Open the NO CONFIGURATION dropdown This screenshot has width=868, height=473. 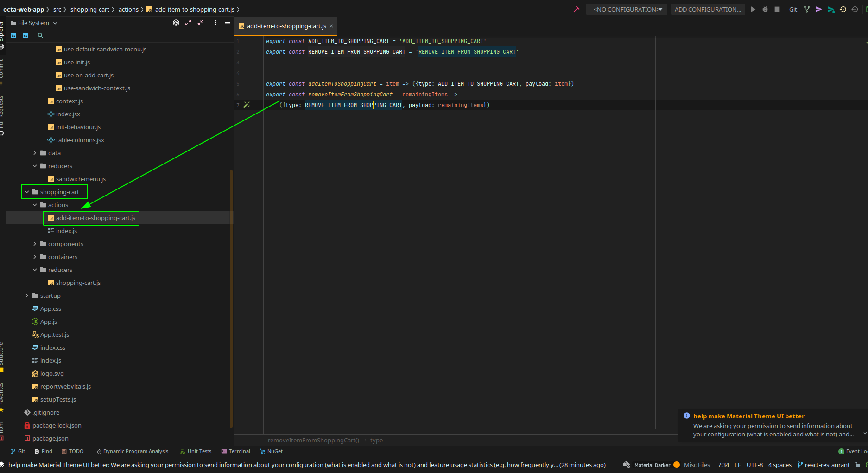tap(627, 9)
